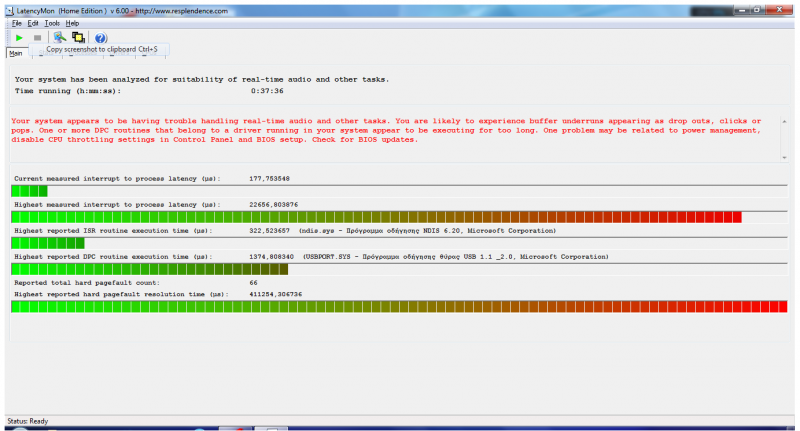Viewport: 800px width, 431px height.
Task: Start monitoring with the green play icon
Action: tap(17, 37)
